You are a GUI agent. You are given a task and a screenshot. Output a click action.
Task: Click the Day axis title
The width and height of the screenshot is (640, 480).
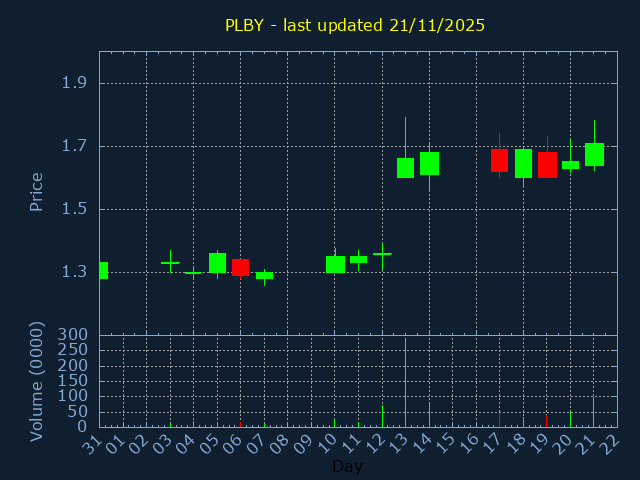[x=347, y=466]
